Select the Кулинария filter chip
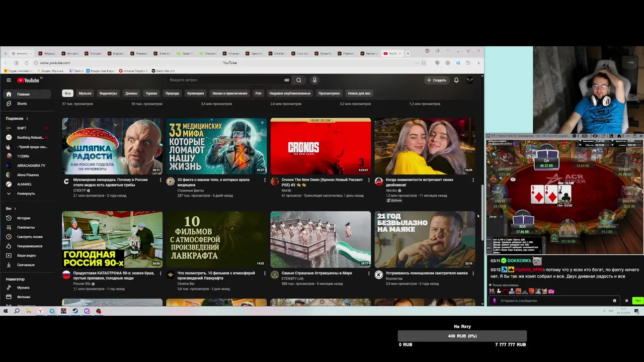 [x=196, y=94]
